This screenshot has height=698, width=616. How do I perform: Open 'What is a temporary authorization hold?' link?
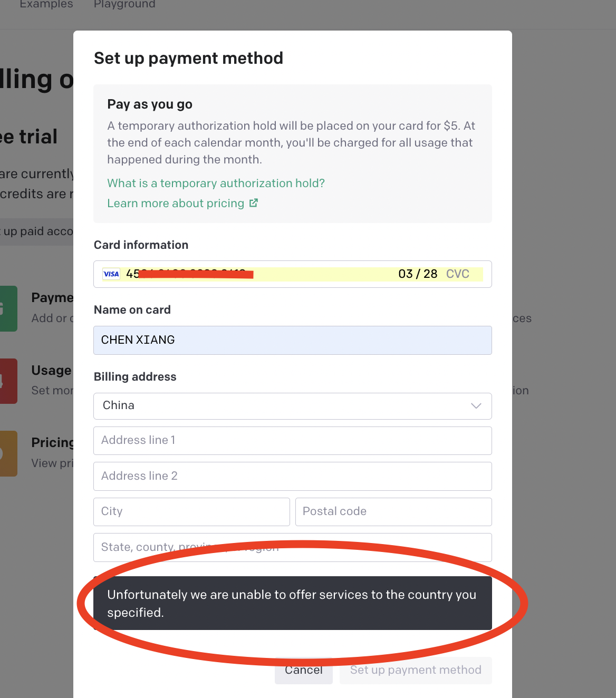pyautogui.click(x=216, y=183)
